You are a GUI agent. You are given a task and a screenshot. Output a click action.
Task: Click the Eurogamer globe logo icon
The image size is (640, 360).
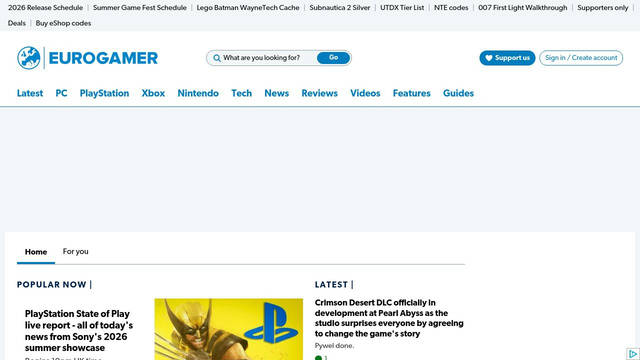[x=29, y=58]
